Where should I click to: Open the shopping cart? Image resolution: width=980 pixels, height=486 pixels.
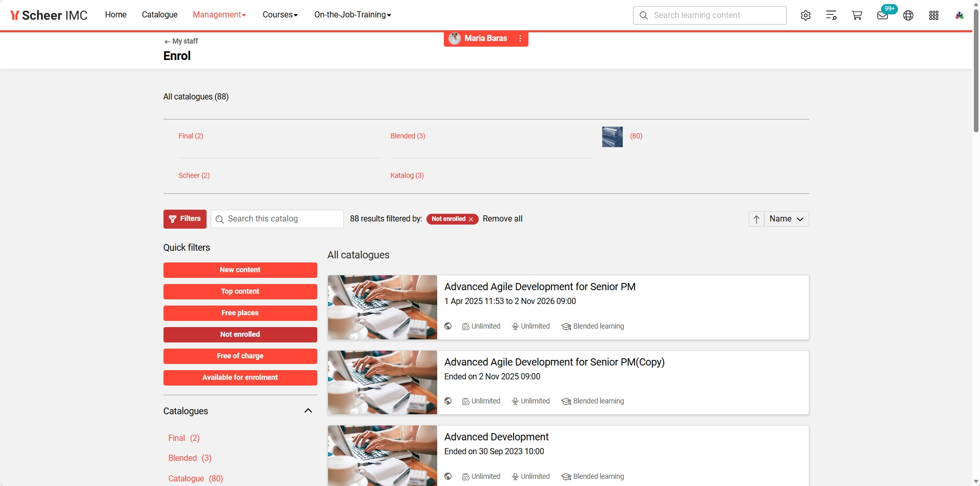click(857, 15)
